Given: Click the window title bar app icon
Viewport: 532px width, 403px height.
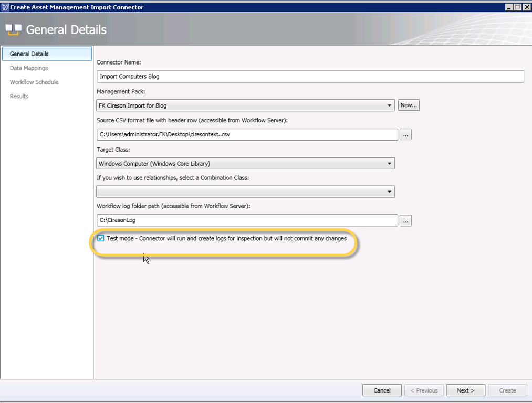Looking at the screenshot, I should [5, 7].
